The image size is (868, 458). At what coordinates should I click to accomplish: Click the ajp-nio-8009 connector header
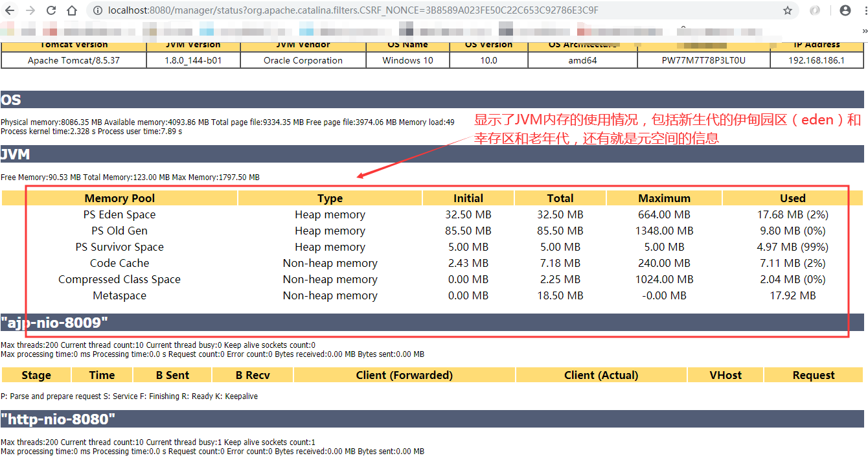click(52, 321)
